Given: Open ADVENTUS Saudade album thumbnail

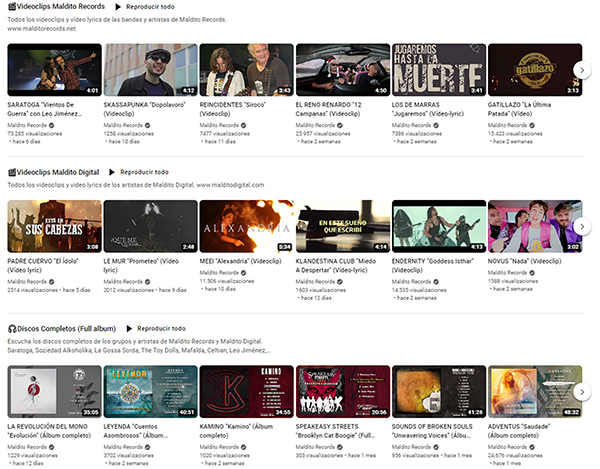Looking at the screenshot, I should point(535,391).
